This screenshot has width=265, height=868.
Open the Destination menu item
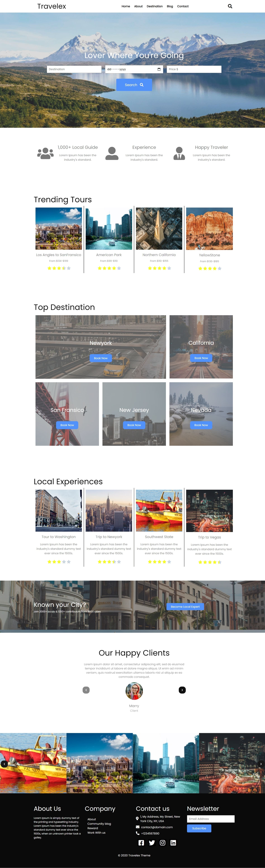click(155, 6)
